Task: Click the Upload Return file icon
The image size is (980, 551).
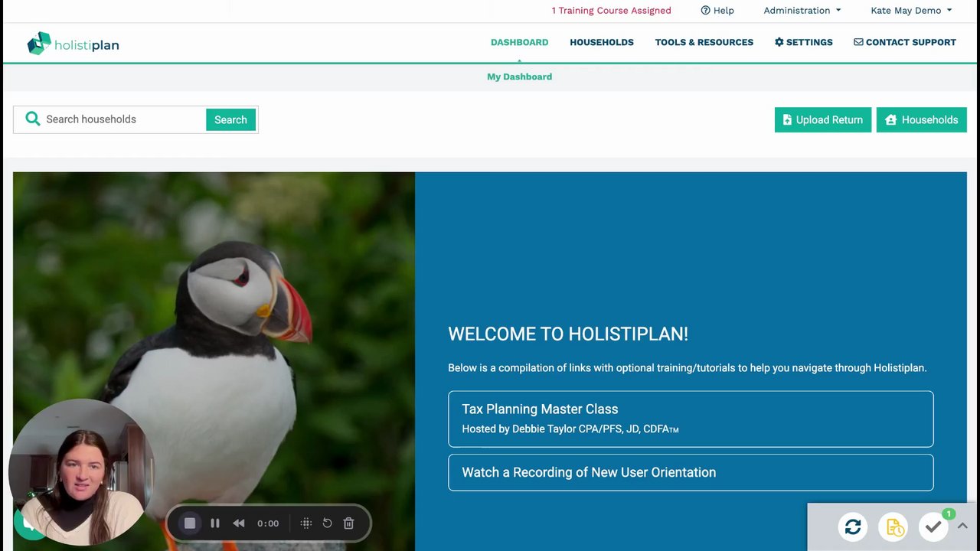Action: tap(787, 120)
